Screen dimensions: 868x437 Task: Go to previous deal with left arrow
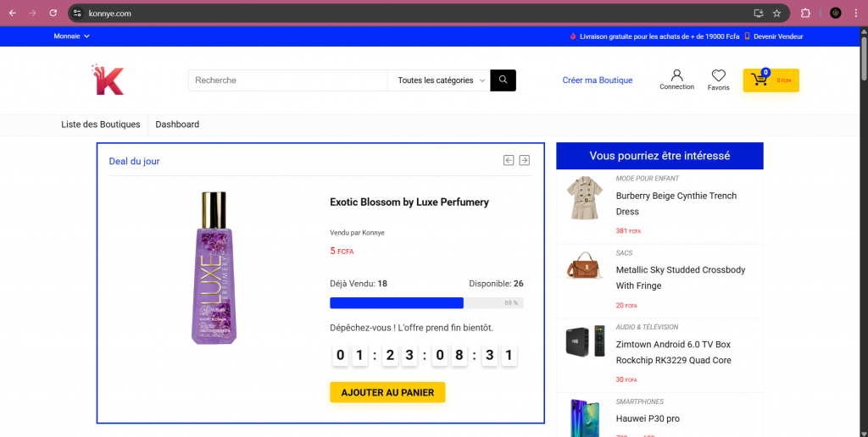click(509, 160)
